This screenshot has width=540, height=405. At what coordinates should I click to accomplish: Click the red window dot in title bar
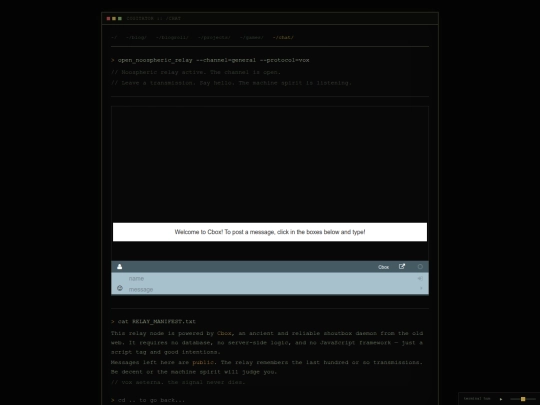(108, 19)
